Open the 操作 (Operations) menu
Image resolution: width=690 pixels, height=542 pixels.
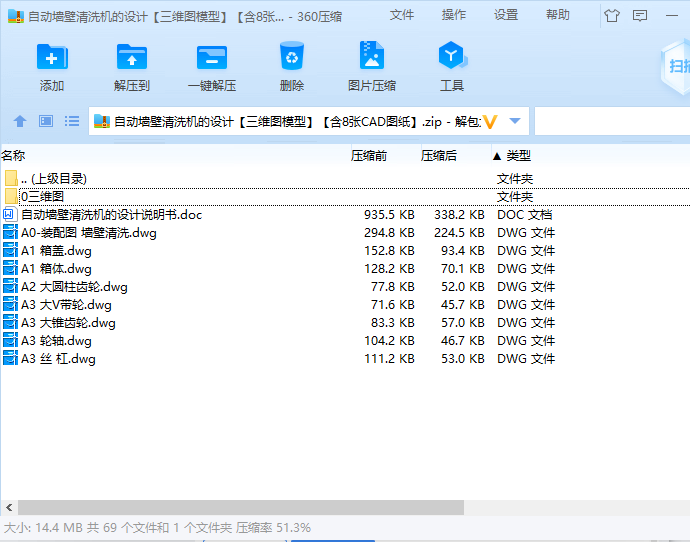pyautogui.click(x=454, y=15)
